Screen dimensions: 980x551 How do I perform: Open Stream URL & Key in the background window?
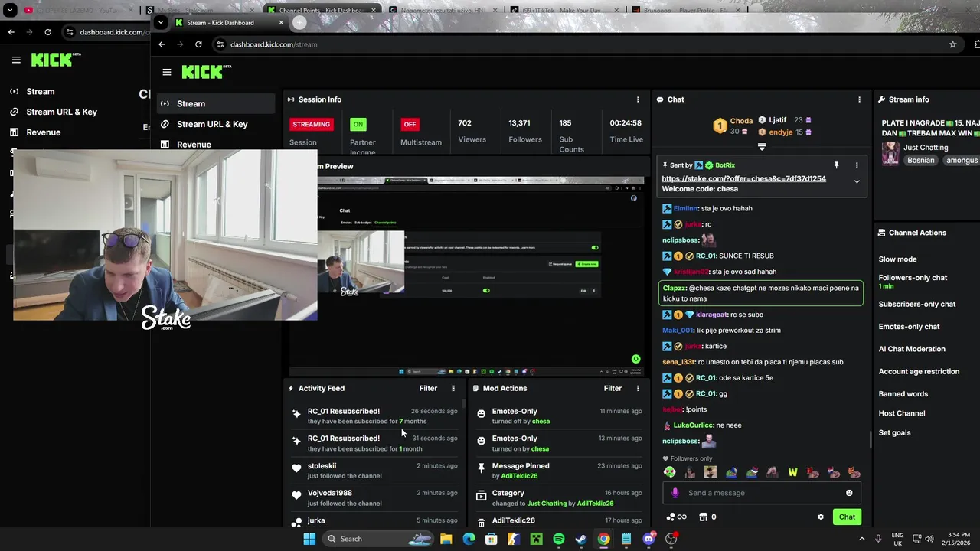coord(61,112)
